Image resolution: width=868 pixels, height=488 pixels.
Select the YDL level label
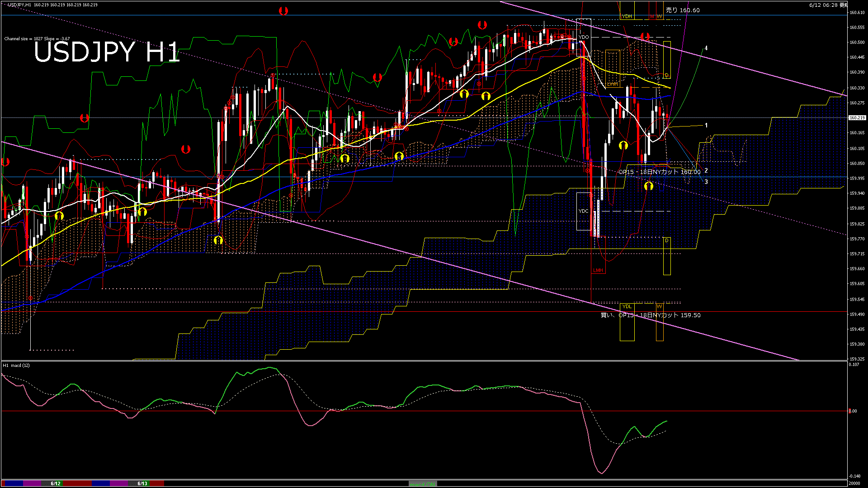tap(627, 306)
